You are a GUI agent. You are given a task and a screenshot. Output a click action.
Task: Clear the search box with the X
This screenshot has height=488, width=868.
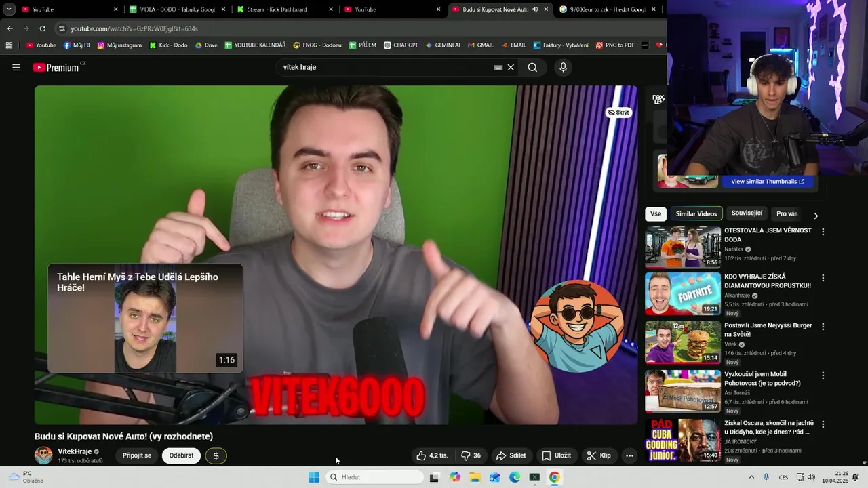tap(511, 67)
